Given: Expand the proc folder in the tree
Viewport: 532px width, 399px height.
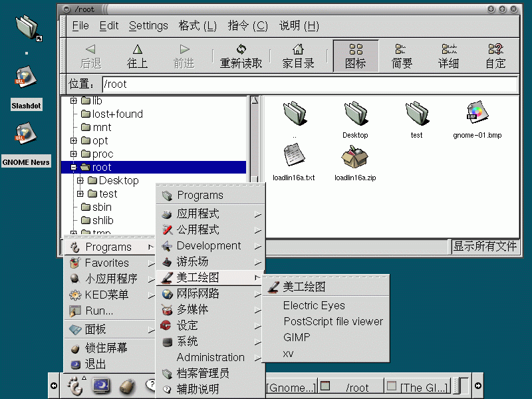Looking at the screenshot, I should pos(73,154).
